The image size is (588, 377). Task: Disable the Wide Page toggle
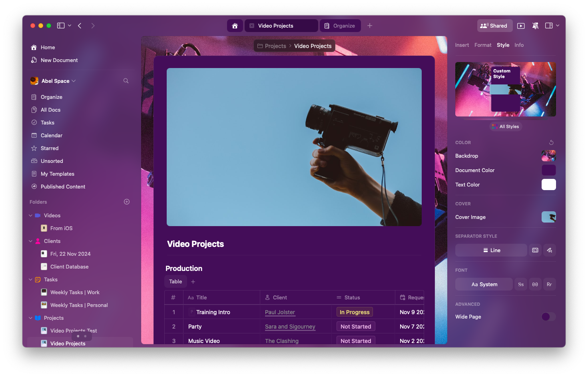point(548,317)
